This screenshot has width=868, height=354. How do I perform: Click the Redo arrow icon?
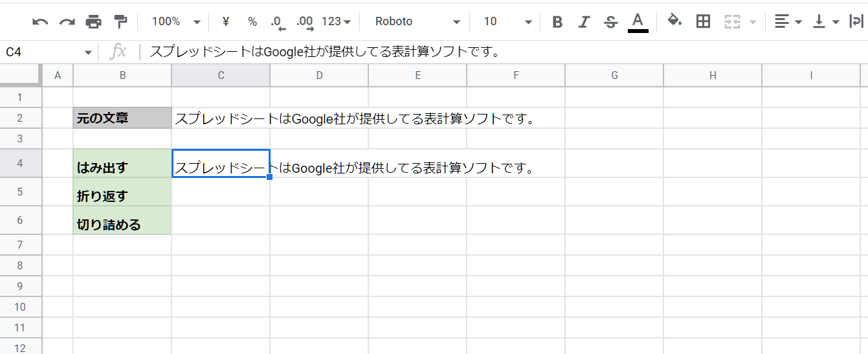tap(67, 21)
